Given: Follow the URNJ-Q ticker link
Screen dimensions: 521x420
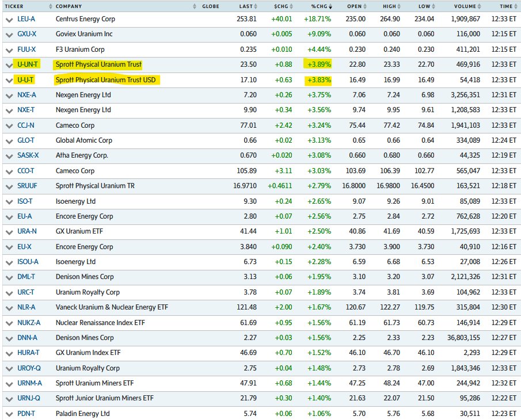Looking at the screenshot, I should 29,398.
